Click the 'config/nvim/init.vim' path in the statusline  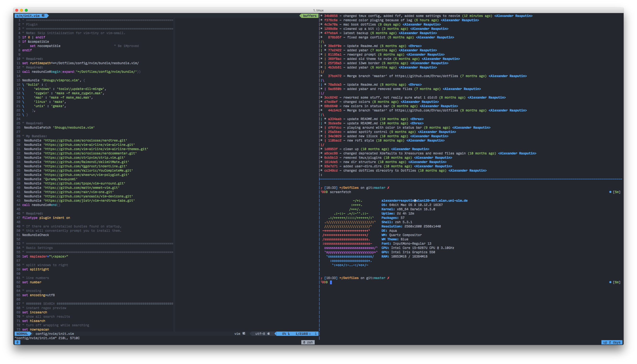(54, 333)
